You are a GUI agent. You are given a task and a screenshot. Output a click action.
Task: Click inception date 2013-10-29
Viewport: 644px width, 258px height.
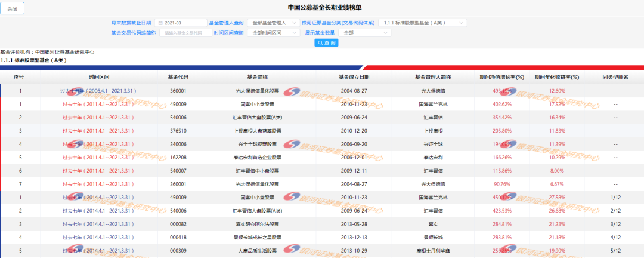coord(354,251)
